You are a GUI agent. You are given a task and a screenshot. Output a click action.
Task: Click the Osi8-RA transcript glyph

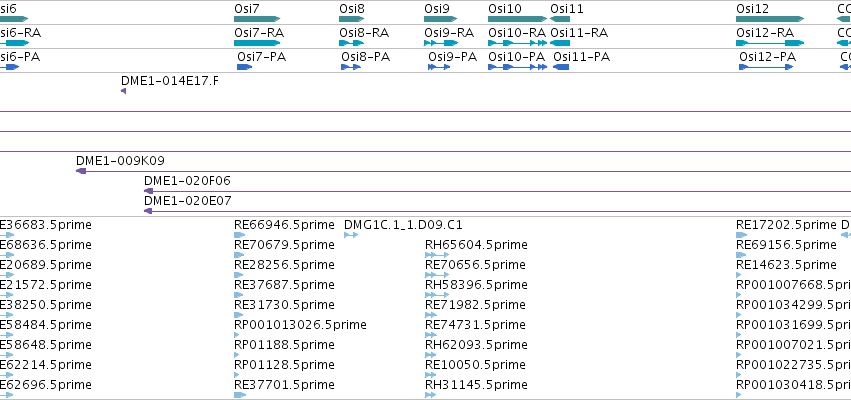[x=352, y=43]
